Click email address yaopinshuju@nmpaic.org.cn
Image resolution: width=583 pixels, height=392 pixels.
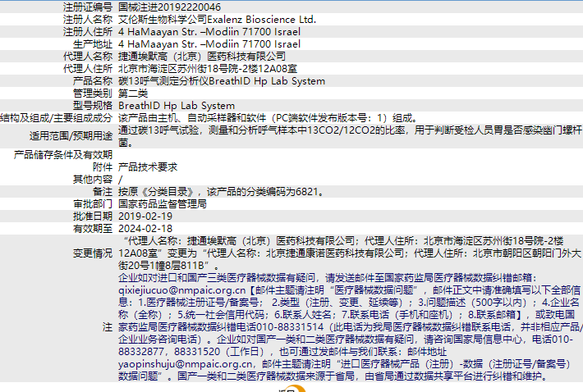185,364
